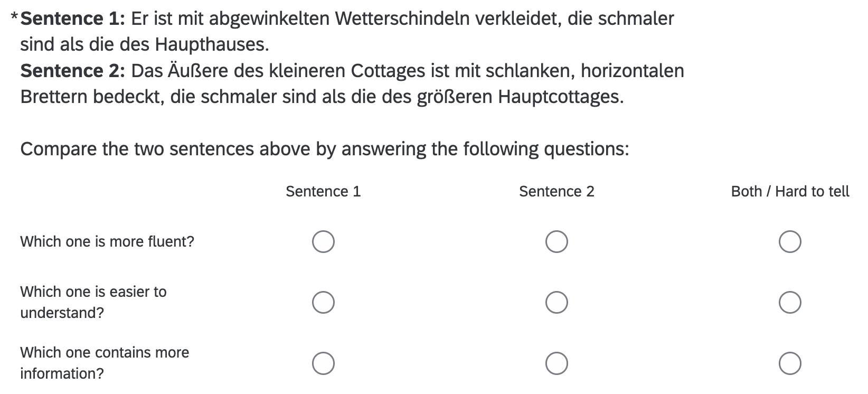868x394 pixels.
Task: Click the bold 'Sentence 1:' label
Action: pyautogui.click(x=72, y=19)
